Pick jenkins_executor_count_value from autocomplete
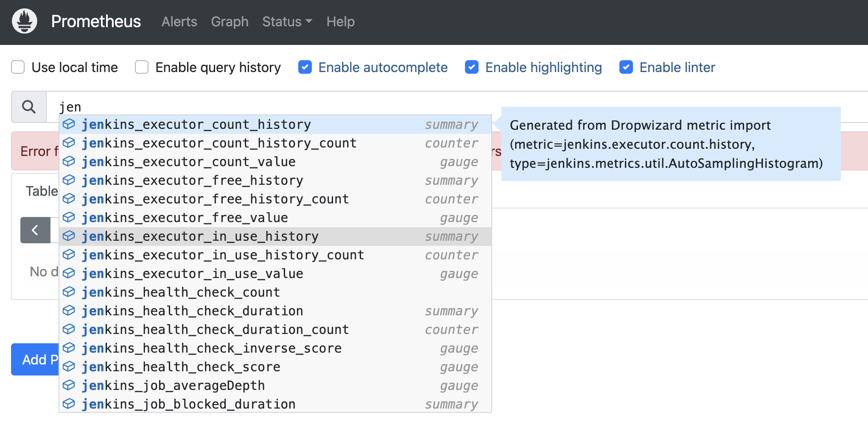This screenshot has height=445, width=868. [275, 161]
